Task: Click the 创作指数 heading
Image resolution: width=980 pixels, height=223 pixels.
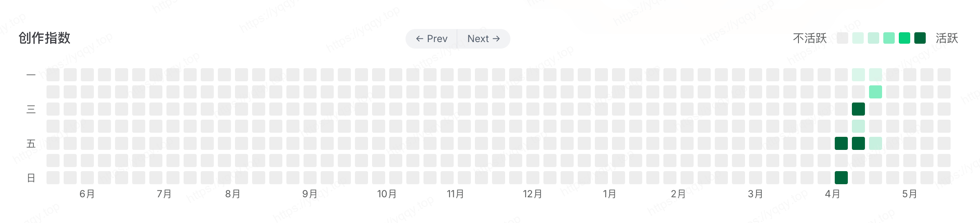Action: [x=44, y=38]
